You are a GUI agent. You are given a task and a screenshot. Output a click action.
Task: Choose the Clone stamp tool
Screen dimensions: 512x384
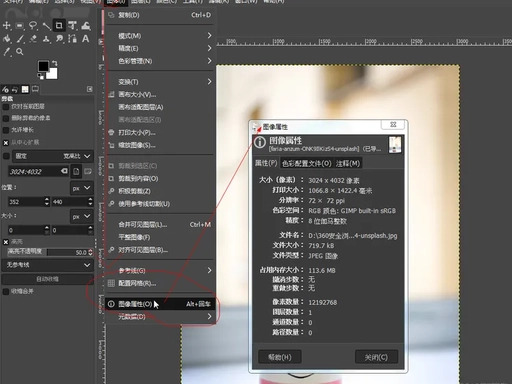coord(46,39)
